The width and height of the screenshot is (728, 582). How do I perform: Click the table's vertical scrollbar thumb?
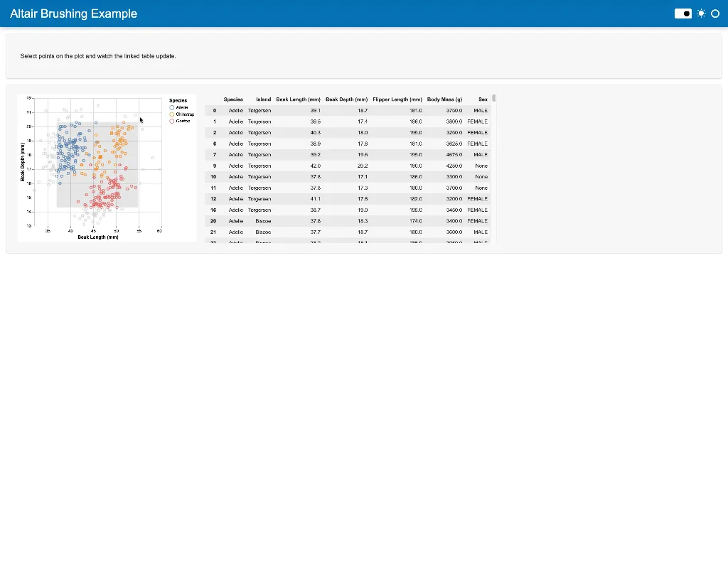[493, 99]
